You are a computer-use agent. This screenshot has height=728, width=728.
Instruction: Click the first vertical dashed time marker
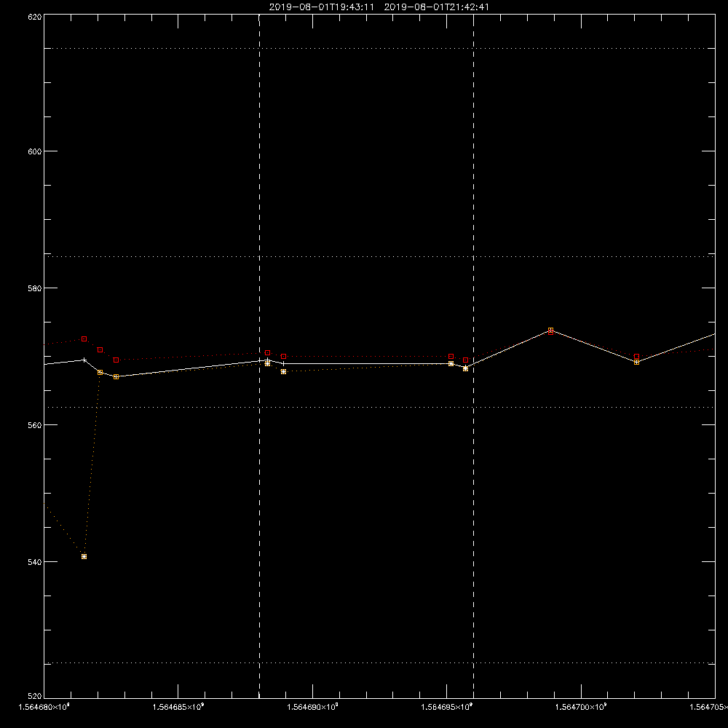pos(260,356)
